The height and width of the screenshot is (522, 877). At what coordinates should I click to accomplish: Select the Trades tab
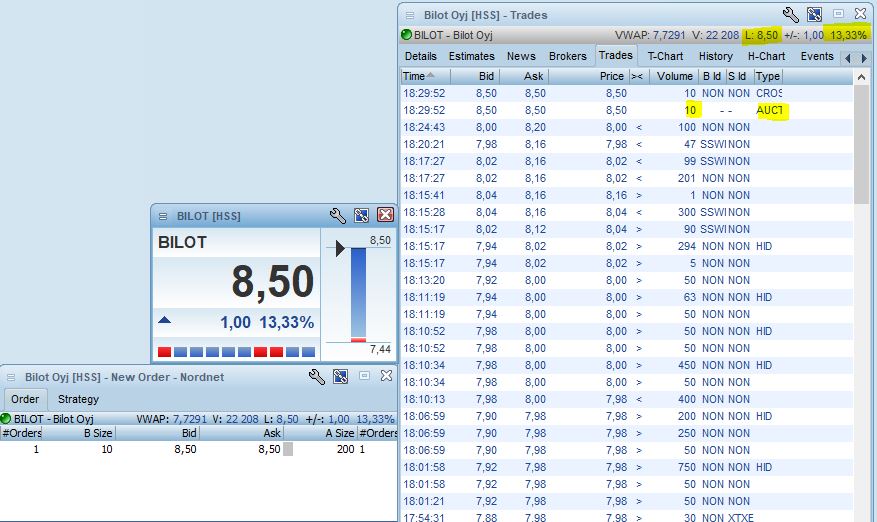point(615,55)
